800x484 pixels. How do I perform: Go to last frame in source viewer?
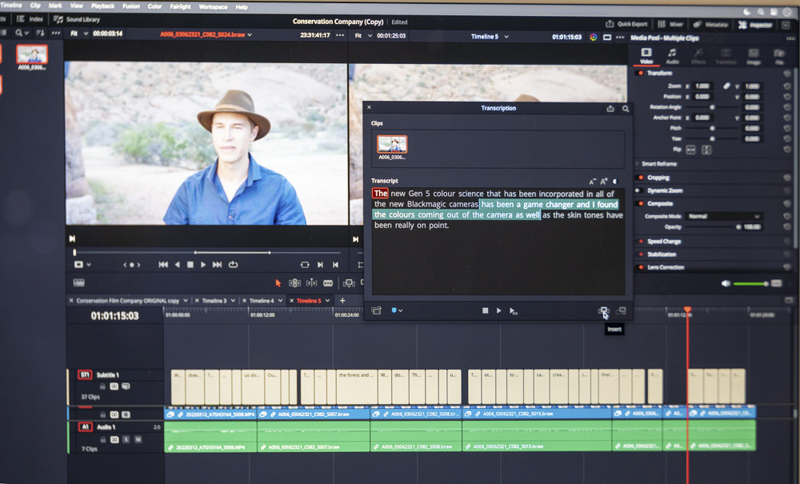217,265
